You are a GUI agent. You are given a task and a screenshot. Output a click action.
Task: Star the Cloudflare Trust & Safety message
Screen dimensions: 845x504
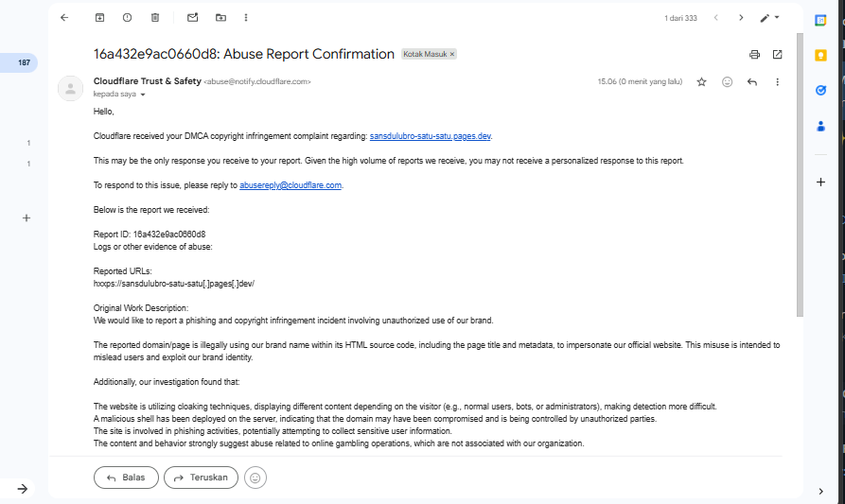[x=701, y=82]
